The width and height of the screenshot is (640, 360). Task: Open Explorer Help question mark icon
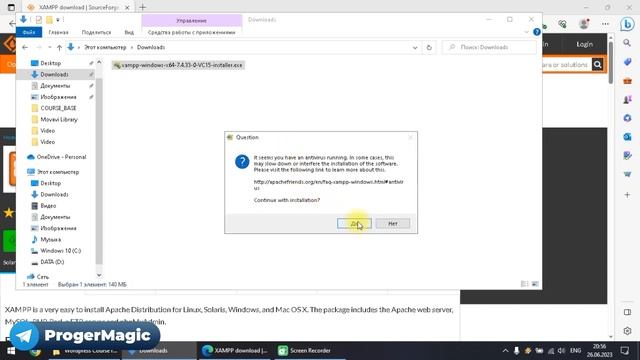[536, 32]
